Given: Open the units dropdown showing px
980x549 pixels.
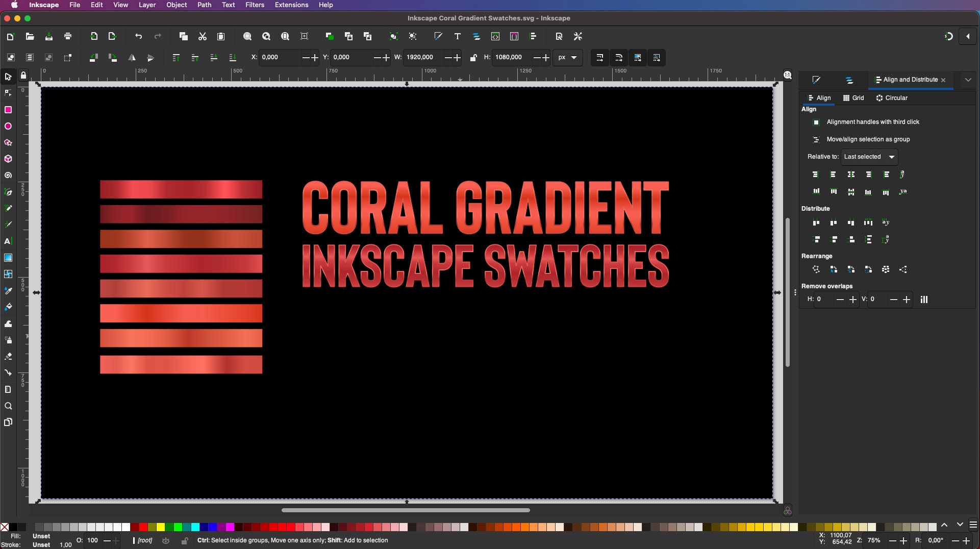Looking at the screenshot, I should (x=567, y=58).
